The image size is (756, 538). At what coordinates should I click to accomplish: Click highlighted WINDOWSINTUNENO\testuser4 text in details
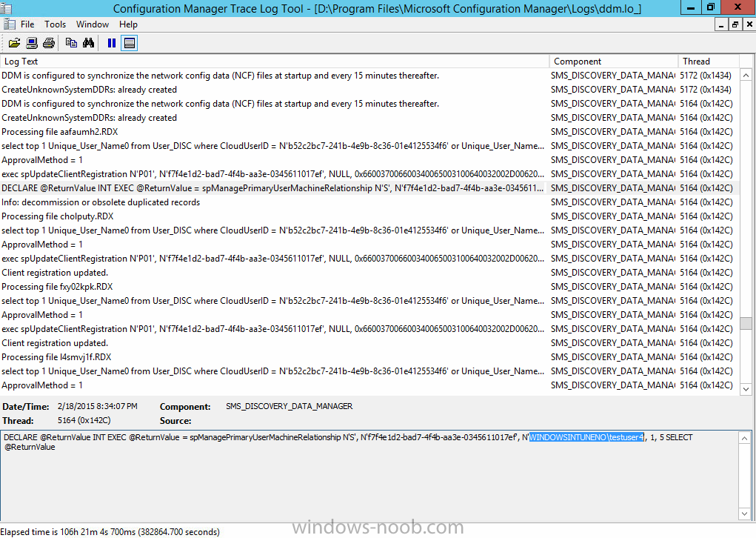586,437
